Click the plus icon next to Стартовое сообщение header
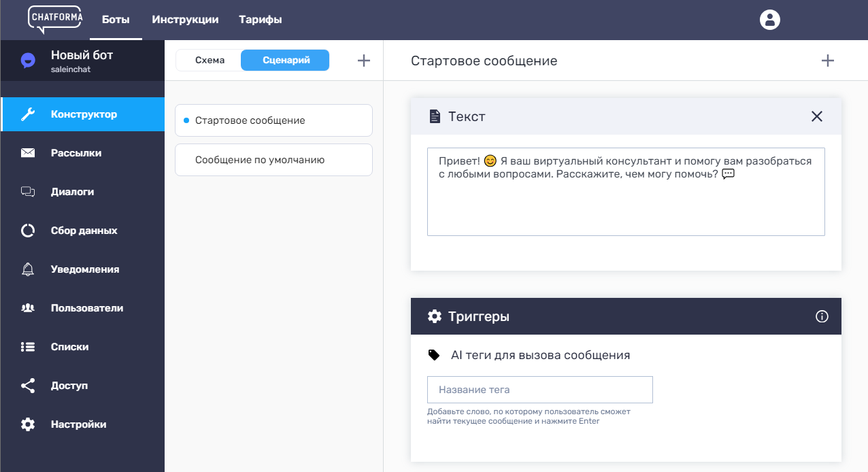This screenshot has width=868, height=472. click(x=827, y=61)
